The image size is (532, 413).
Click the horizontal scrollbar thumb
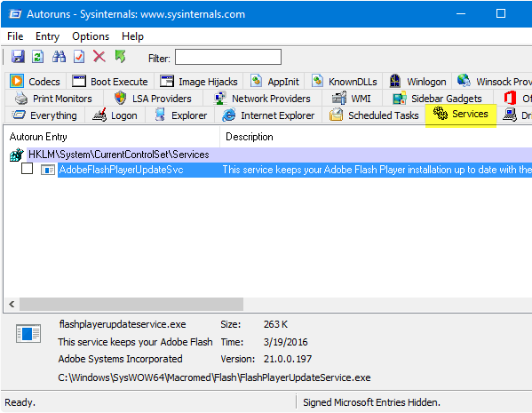click(131, 304)
